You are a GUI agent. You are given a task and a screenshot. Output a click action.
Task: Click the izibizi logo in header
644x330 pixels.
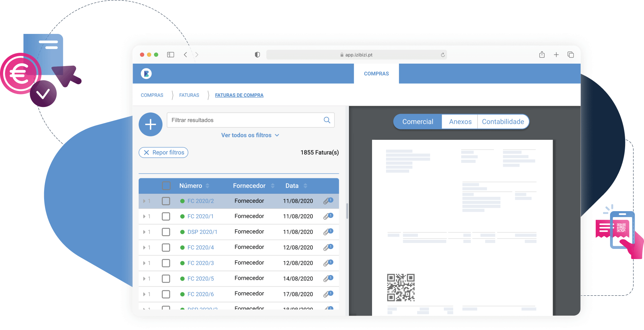coord(146,73)
